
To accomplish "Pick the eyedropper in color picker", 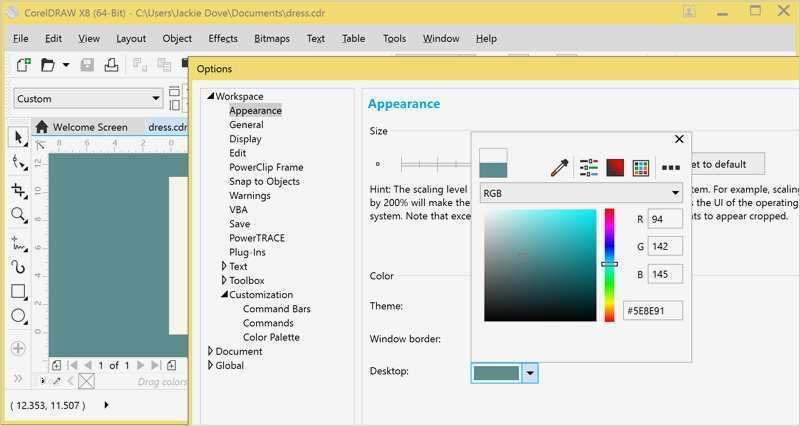I will [x=559, y=167].
